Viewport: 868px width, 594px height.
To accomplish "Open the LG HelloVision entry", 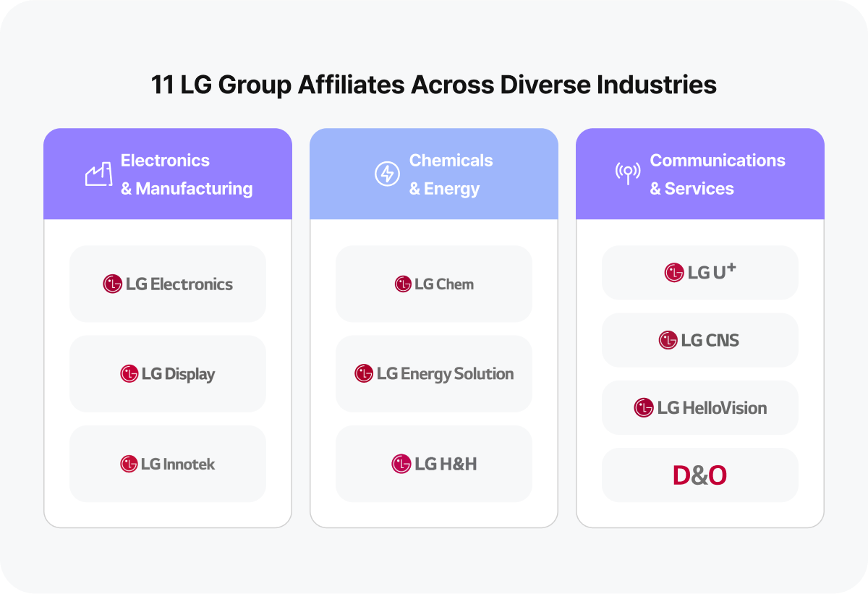I will [699, 407].
